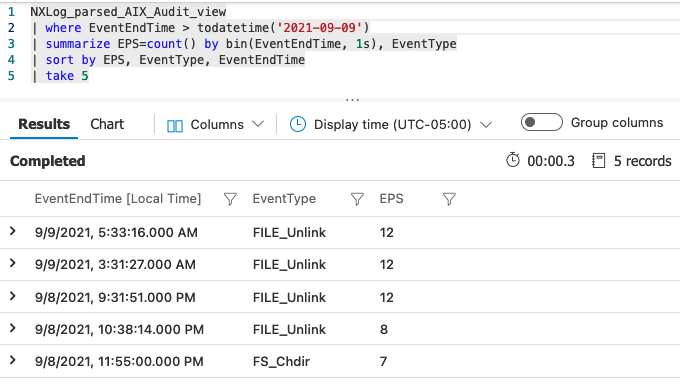The height and width of the screenshot is (382, 680).
Task: Select the FS_Chdir event type cell
Action: coord(281,361)
